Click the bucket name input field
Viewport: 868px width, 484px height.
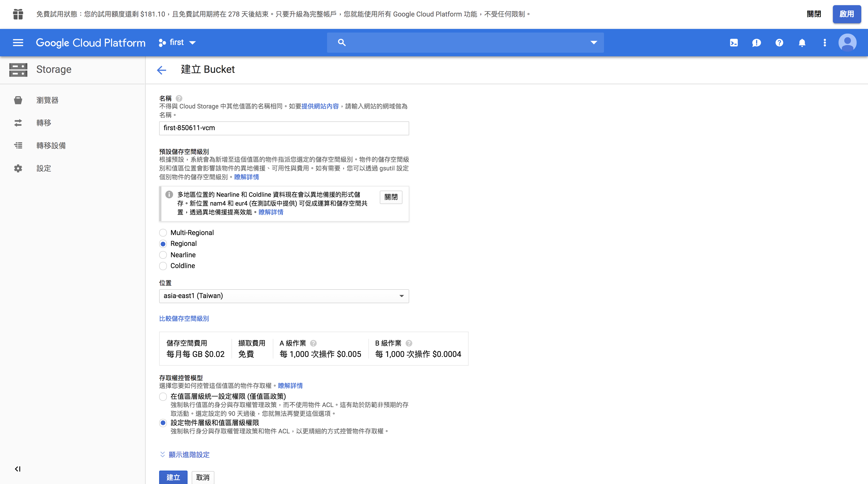point(284,128)
